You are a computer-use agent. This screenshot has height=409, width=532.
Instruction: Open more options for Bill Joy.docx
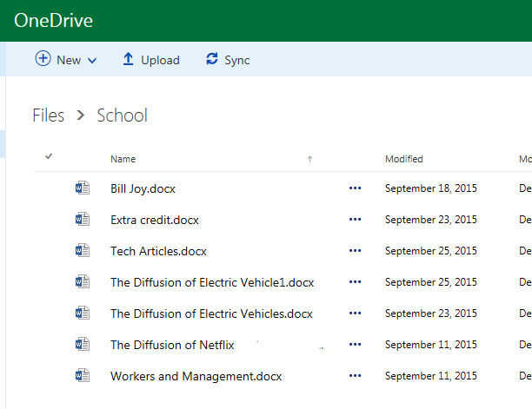coord(355,188)
